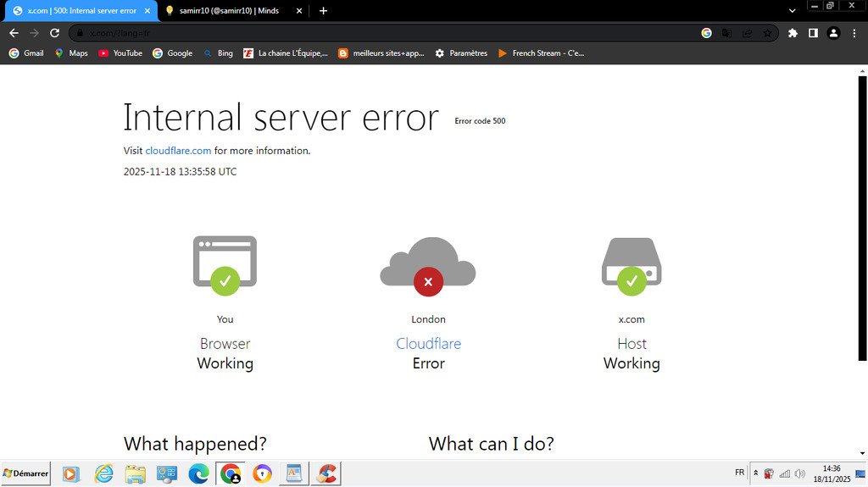The height and width of the screenshot is (487, 868).
Task: Open the meilleurs sites+app bookmark
Action: (x=381, y=53)
